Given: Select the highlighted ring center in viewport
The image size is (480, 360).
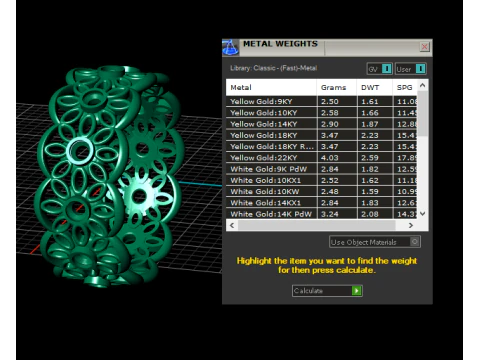Looking at the screenshot, I should tap(79, 151).
